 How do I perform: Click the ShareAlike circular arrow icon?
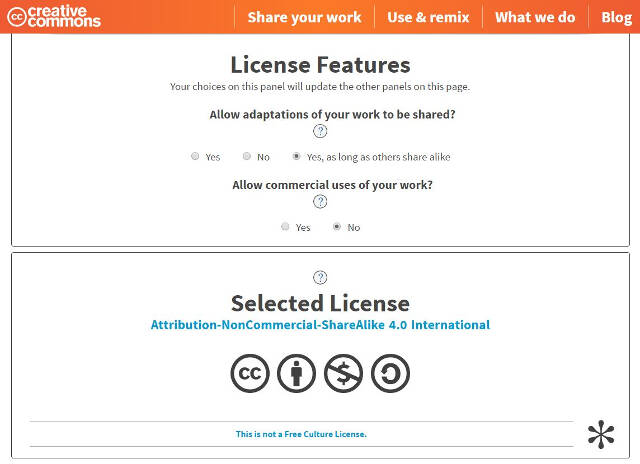pos(390,373)
